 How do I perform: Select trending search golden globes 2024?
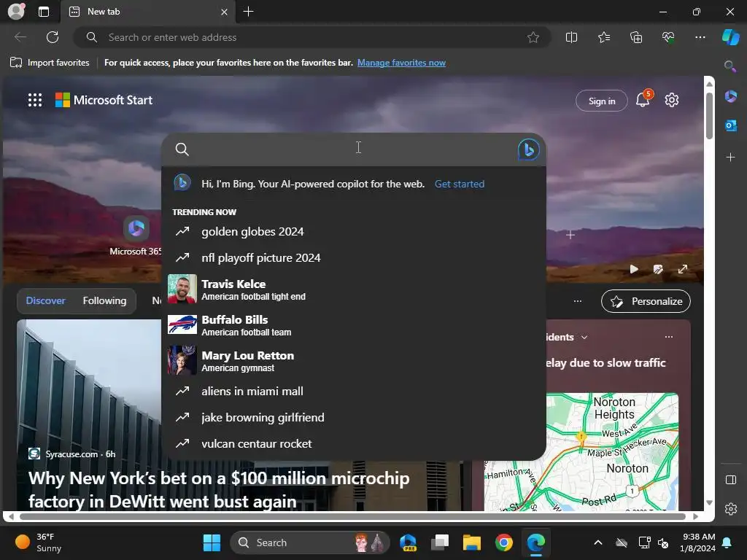[354, 231]
